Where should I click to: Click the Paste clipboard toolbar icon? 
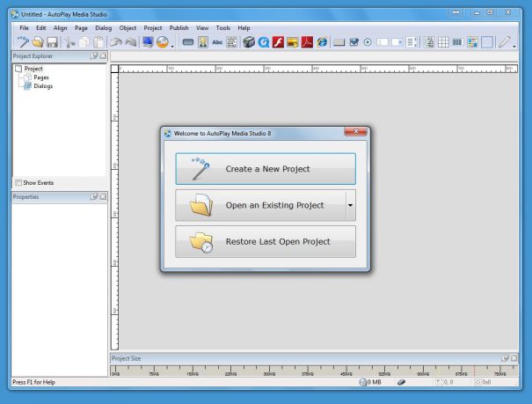[98, 42]
